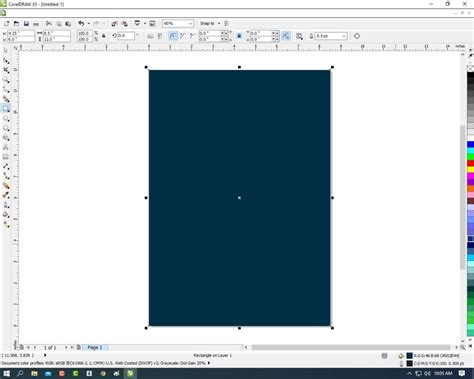Undo the last action
Screen dimensions: 474x379
81,23
